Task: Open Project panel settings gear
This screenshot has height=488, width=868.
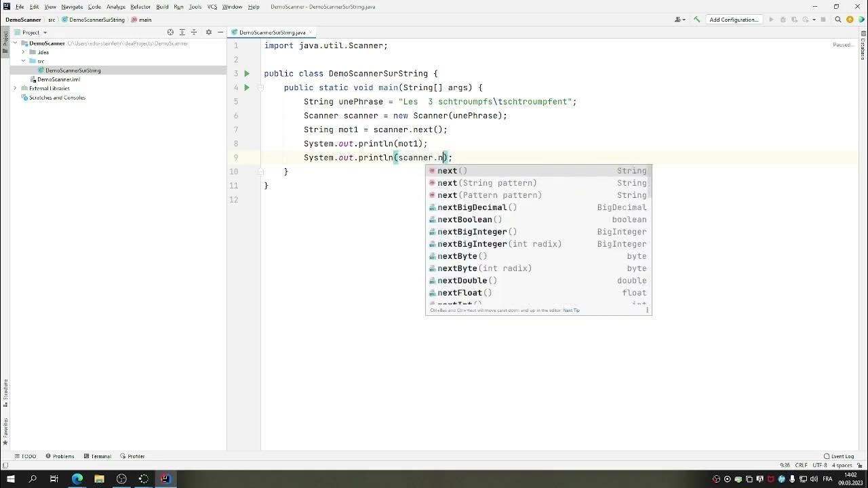Action: (209, 32)
